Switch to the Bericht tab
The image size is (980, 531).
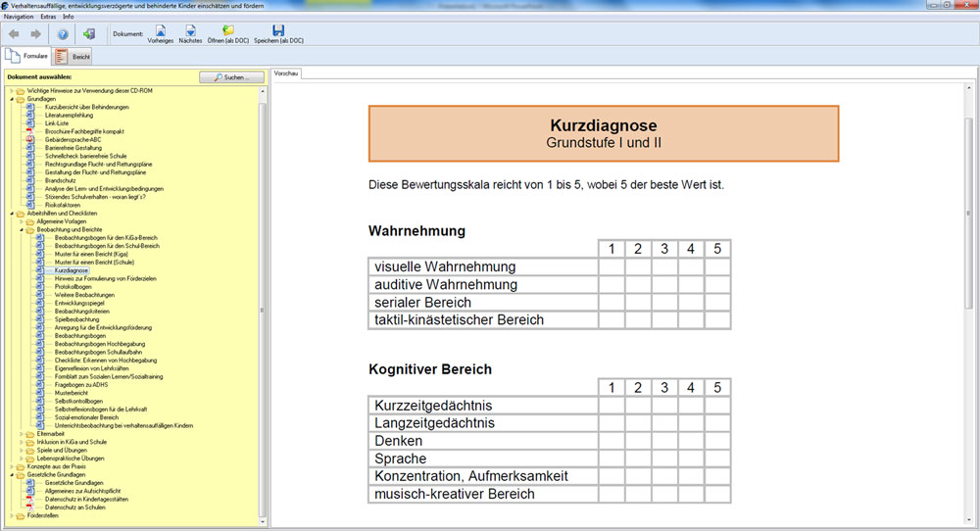[x=73, y=56]
